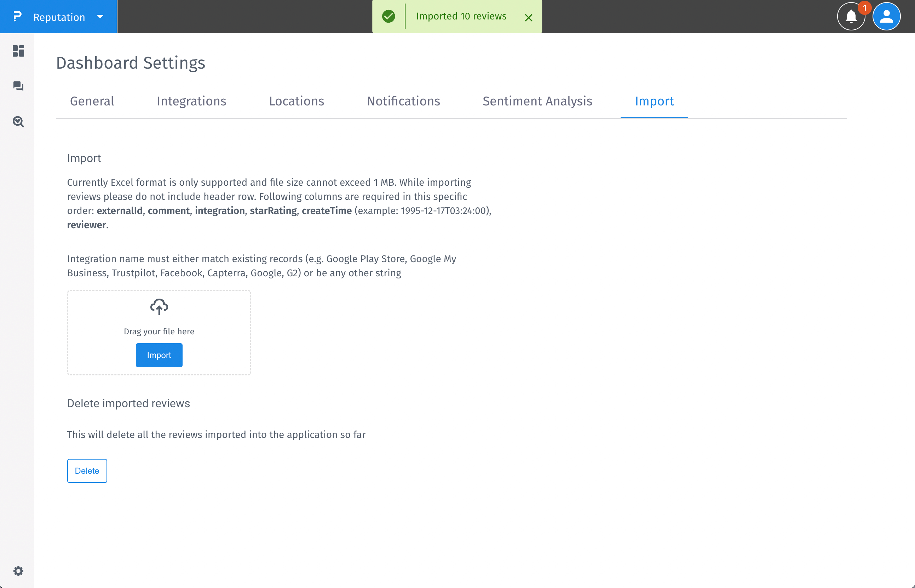Dismiss the Imported 10 reviews notification

pos(529,18)
